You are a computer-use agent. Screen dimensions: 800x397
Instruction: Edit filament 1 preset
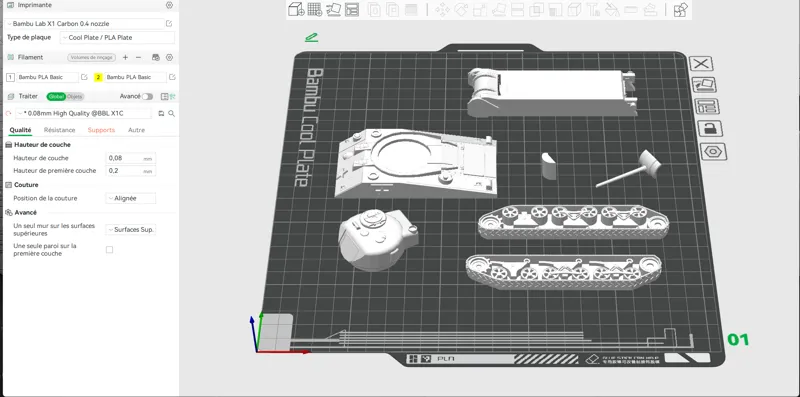84,77
